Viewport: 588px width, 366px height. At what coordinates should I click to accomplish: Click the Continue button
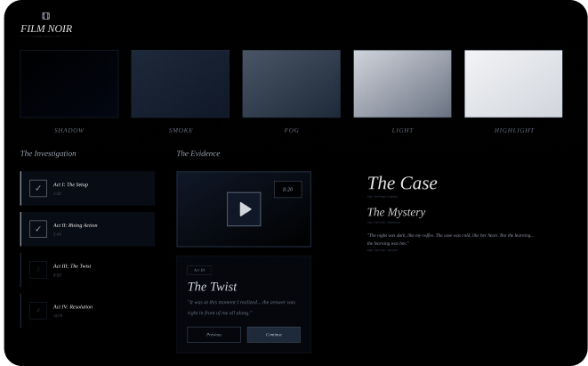point(274,335)
